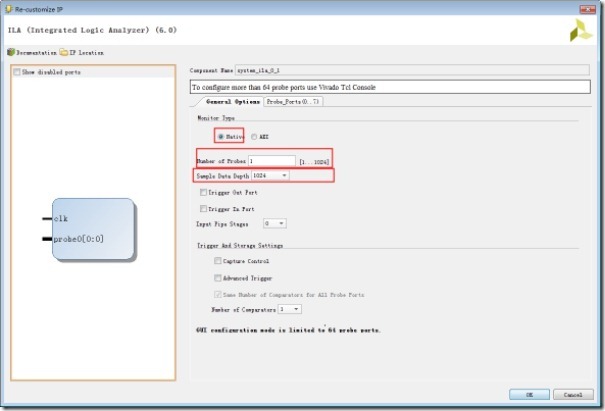Enable the Trigger In Port checkbox
Image resolution: width=605 pixels, height=411 pixels.
(x=203, y=209)
